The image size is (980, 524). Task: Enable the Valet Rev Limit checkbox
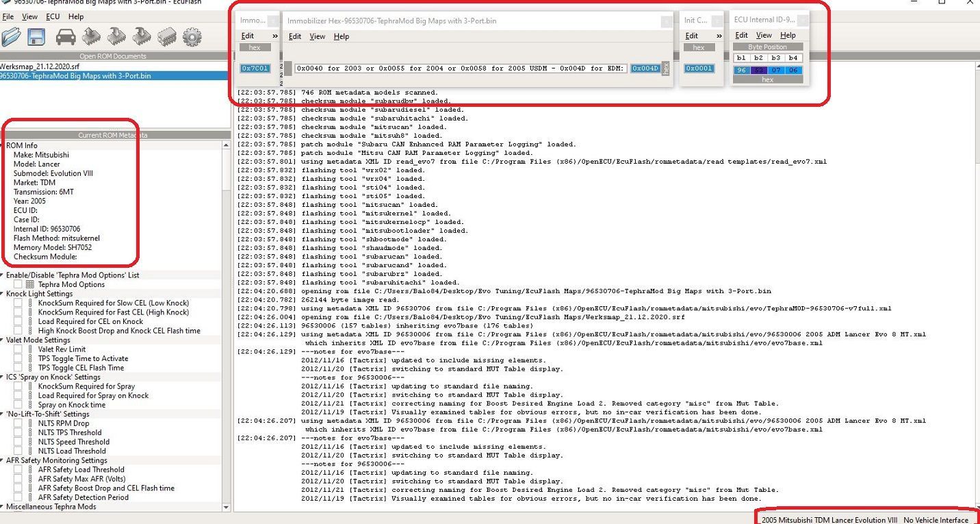18,349
